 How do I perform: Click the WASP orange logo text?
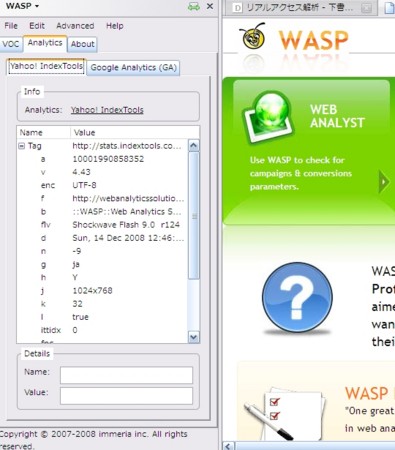pos(313,40)
